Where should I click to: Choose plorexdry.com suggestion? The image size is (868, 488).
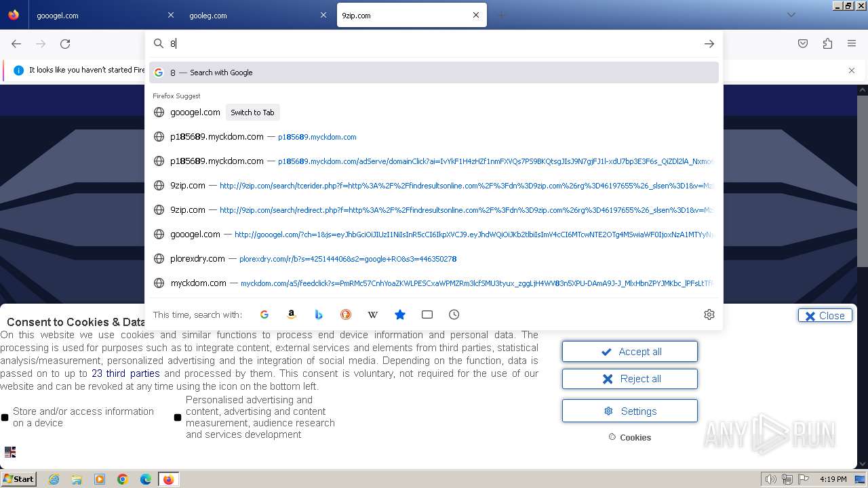[434, 259]
